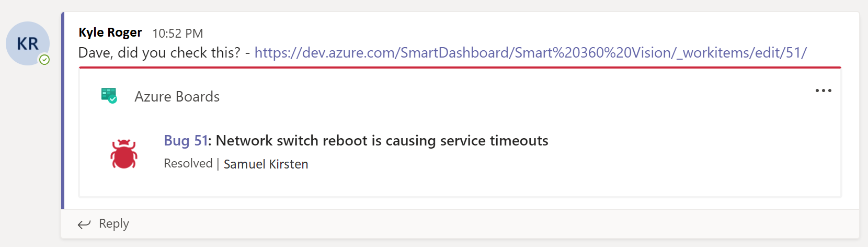Click the KR profile avatar
Image resolution: width=868 pixels, height=247 pixels.
coord(27,43)
